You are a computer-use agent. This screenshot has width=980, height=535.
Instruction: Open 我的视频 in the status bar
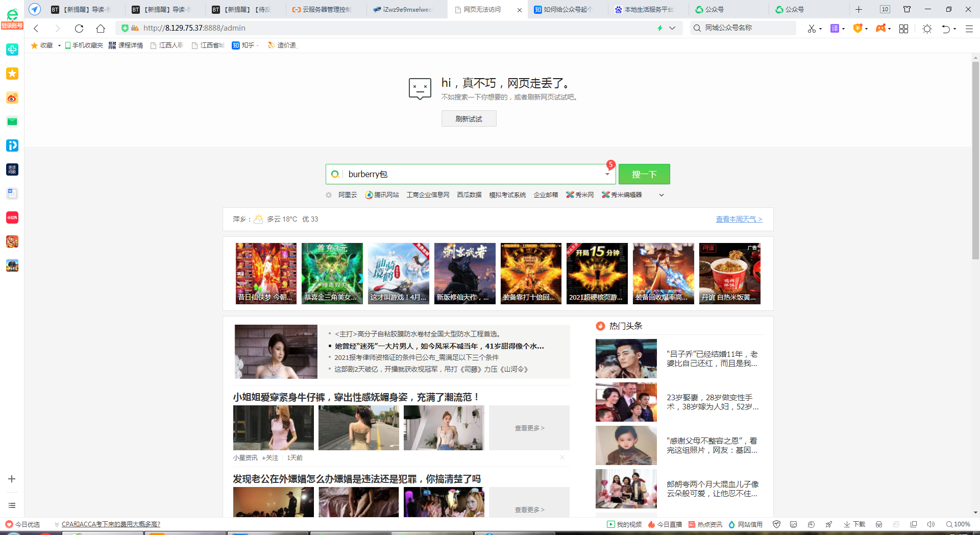click(x=624, y=524)
